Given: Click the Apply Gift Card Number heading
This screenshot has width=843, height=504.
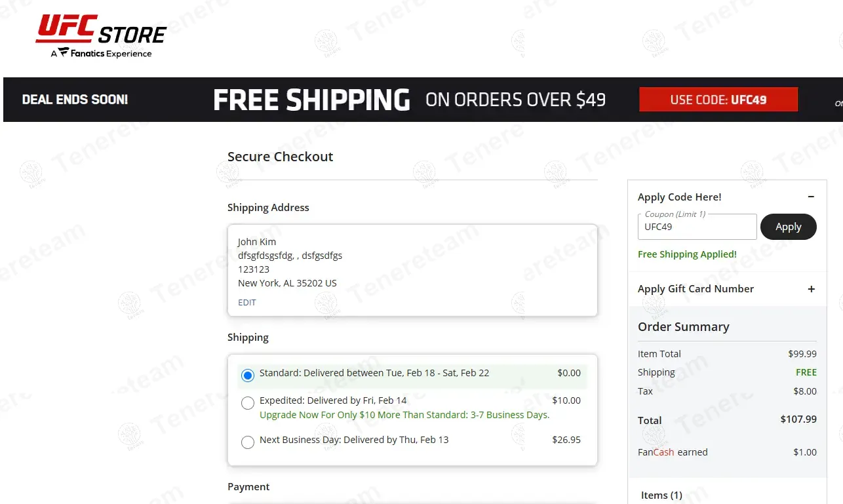Looking at the screenshot, I should pos(696,289).
